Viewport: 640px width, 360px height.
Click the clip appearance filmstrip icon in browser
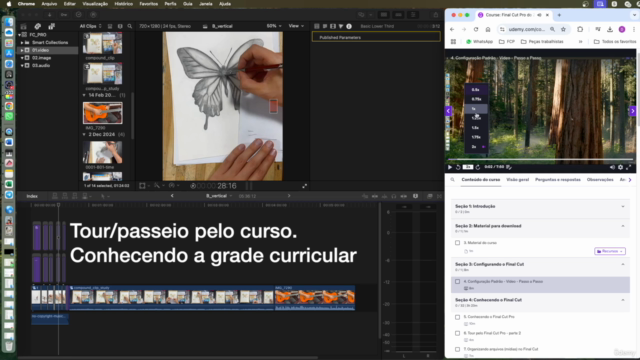(x=120, y=26)
